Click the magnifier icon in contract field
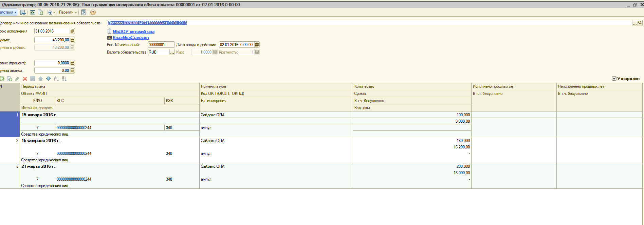Image resolution: width=644 pixels, height=225 pixels. click(640, 23)
